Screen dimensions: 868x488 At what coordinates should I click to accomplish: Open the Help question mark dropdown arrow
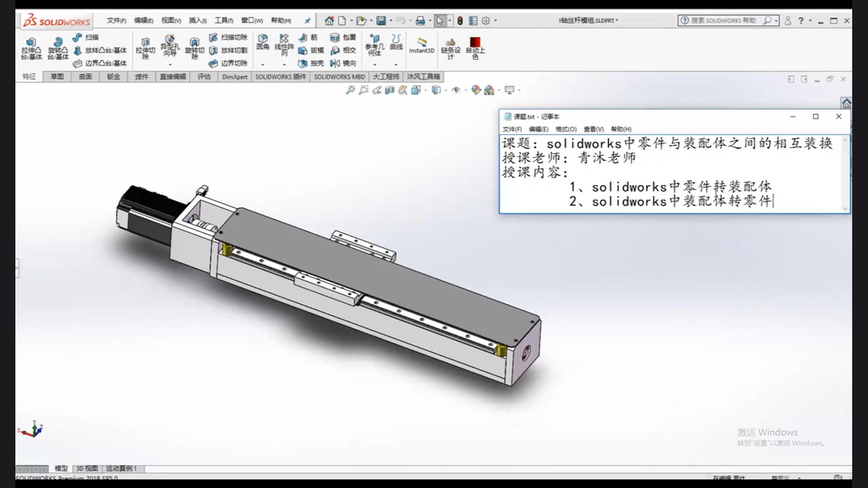pos(810,21)
